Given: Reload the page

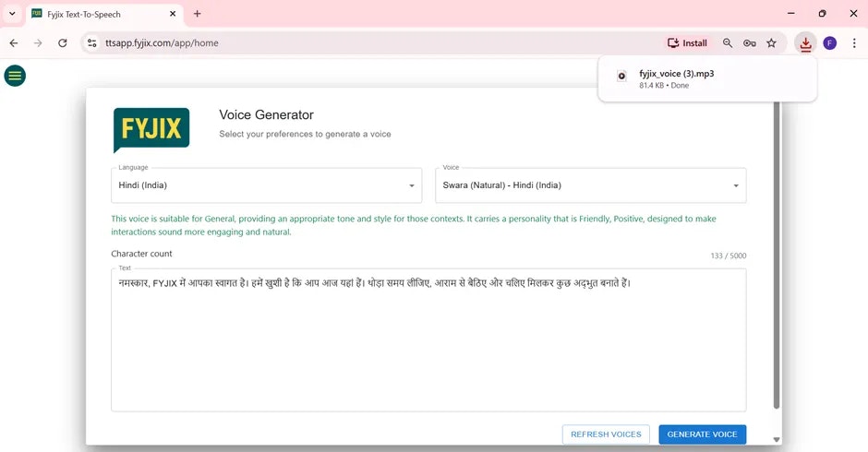Looking at the screenshot, I should [x=63, y=43].
